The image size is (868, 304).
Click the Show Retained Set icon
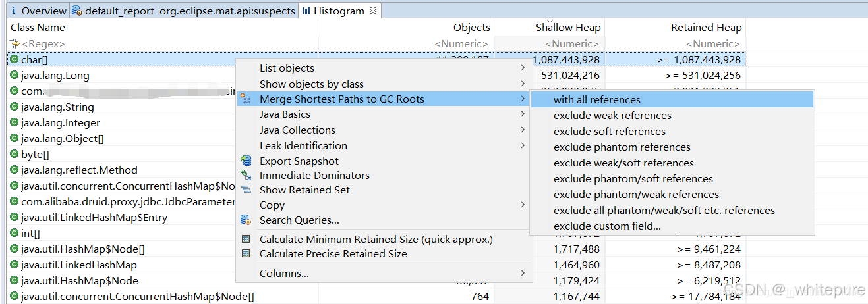tap(246, 190)
